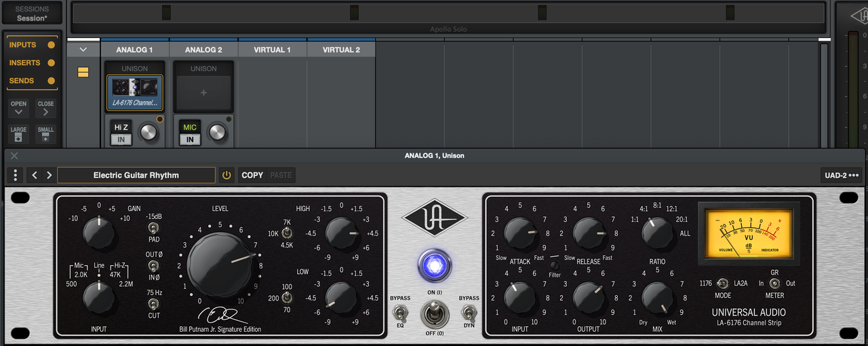Click the ANALOG 1 preamp gain knob
The width and height of the screenshot is (868, 346).
coord(148,132)
